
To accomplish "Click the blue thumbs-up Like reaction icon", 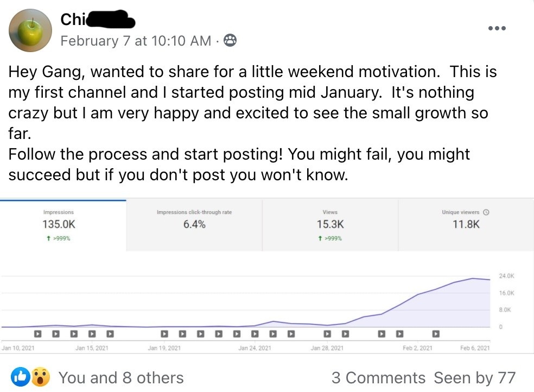I will tap(21, 377).
